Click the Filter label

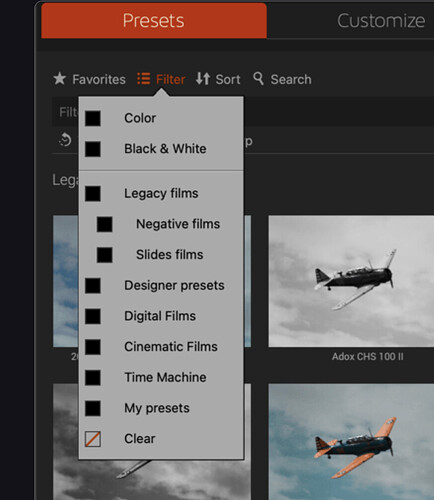170,79
